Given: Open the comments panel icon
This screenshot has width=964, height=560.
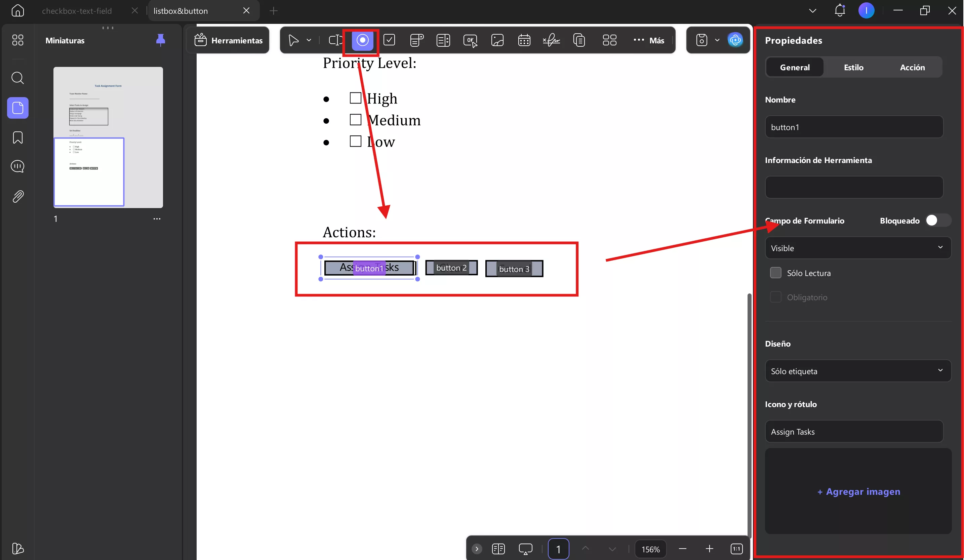Looking at the screenshot, I should (17, 166).
